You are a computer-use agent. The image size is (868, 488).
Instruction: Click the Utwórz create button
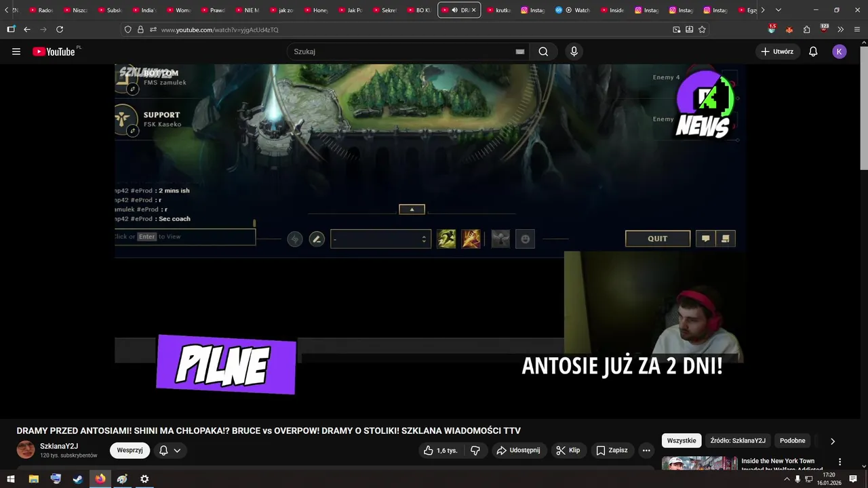(777, 52)
